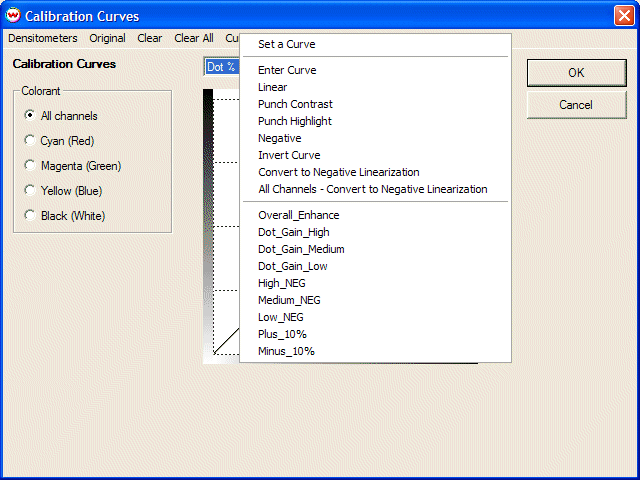Select the All channels radio button

pyautogui.click(x=30, y=116)
